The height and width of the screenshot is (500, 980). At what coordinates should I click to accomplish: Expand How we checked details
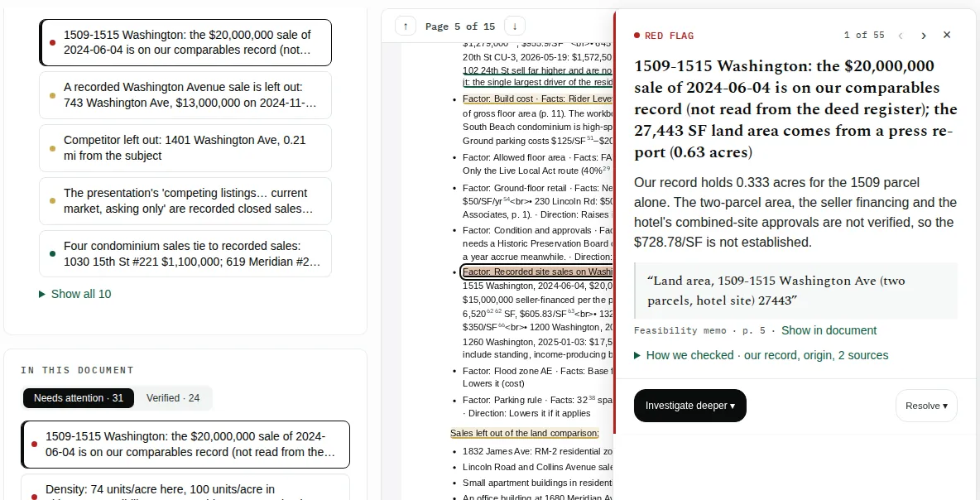[761, 356]
